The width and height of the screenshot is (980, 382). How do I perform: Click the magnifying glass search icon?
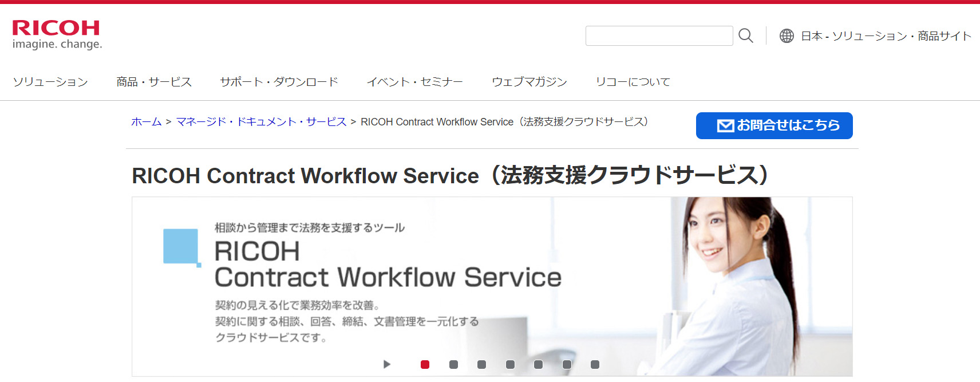pos(745,36)
